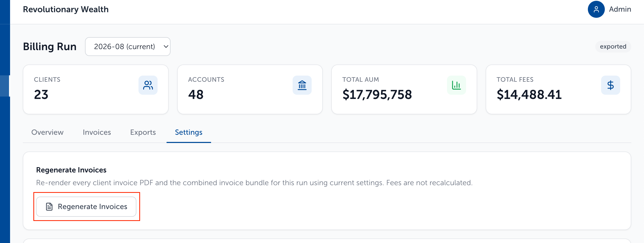Switch to the Overview tab

click(x=47, y=132)
